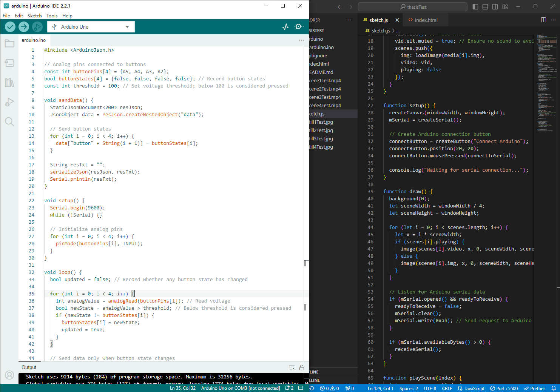Open the Help menu in Arduino IDE
The width and height of the screenshot is (560, 392).
point(67,16)
